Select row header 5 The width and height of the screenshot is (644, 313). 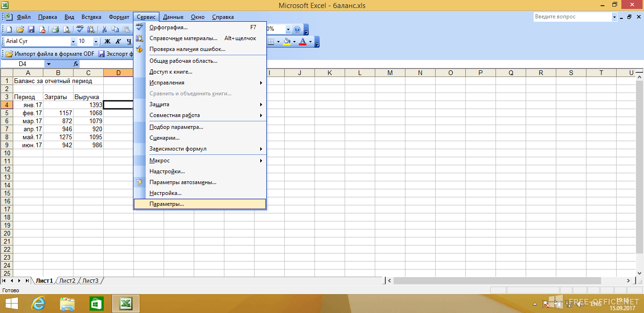coord(7,113)
